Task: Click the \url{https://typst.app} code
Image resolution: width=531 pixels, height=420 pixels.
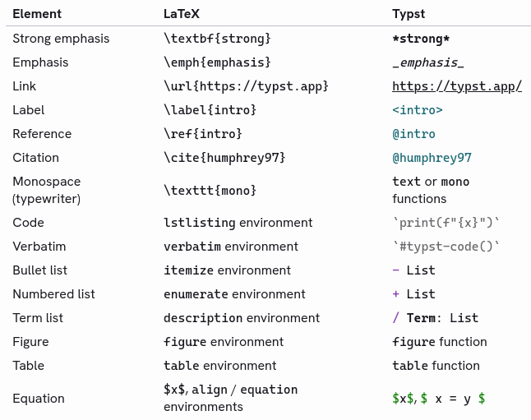Action: tap(246, 86)
